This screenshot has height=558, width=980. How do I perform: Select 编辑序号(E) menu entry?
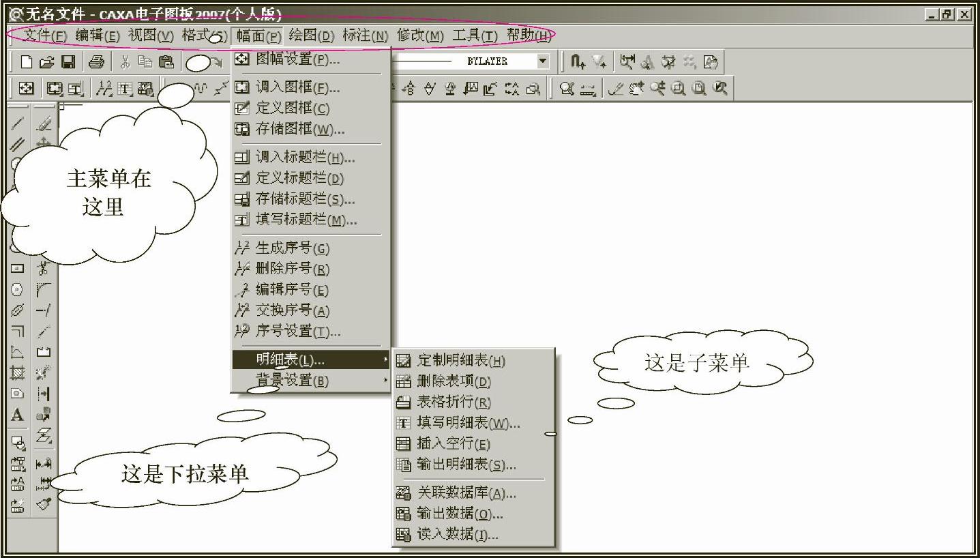coord(311,290)
